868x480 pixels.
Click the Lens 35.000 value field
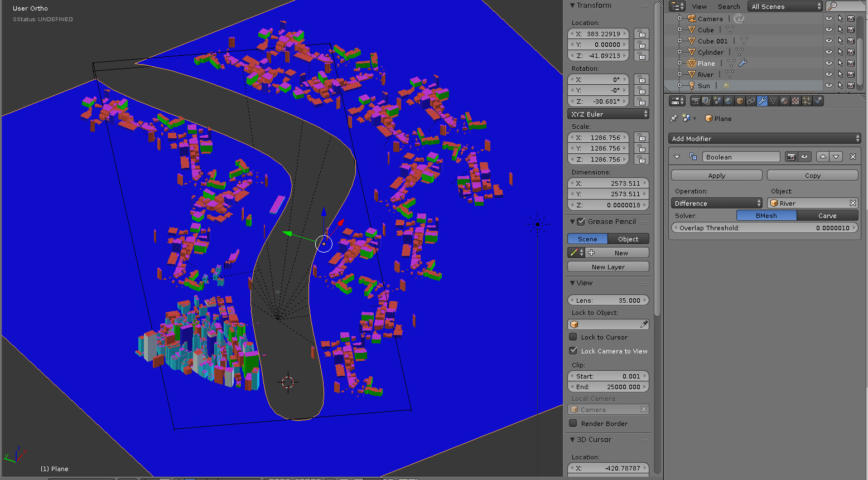tap(608, 300)
